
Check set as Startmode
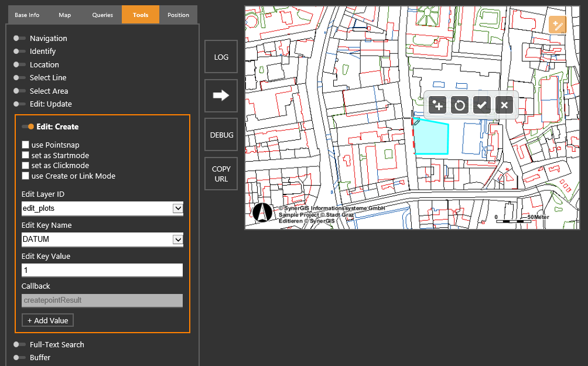tap(25, 155)
